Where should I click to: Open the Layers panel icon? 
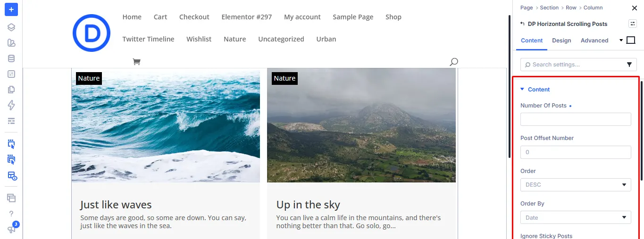[11, 27]
